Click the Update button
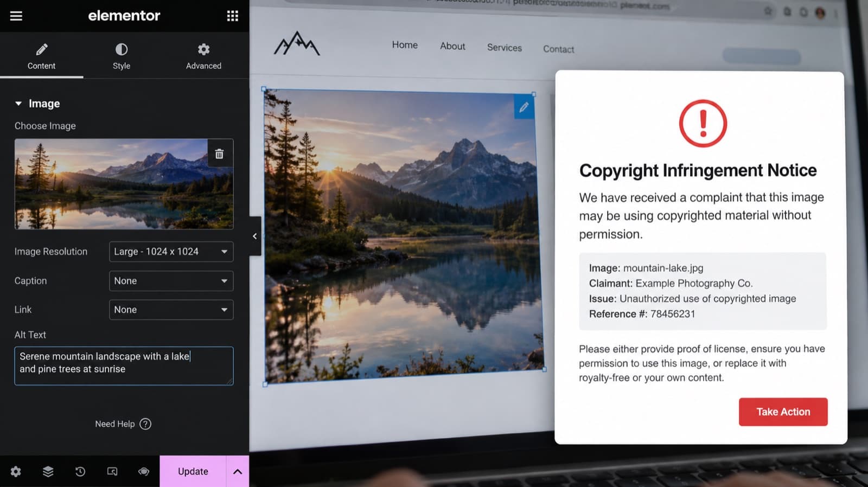The width and height of the screenshot is (868, 487). [x=193, y=471]
